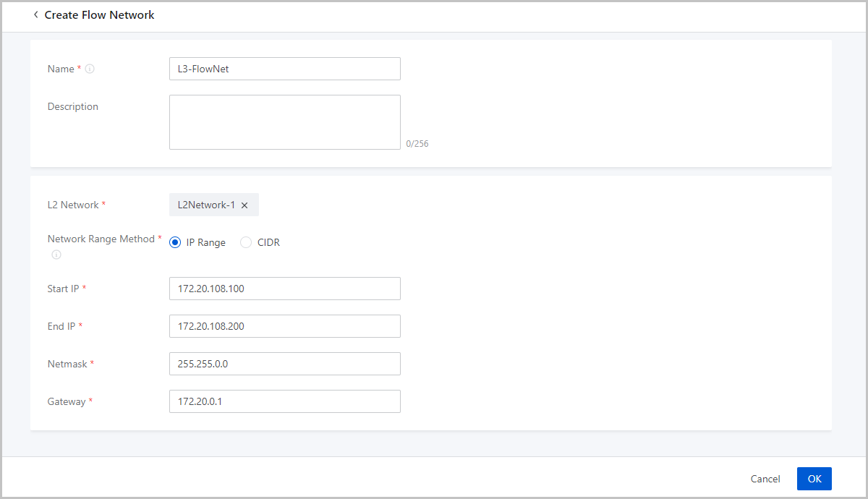Click the Netmask label

tap(67, 364)
